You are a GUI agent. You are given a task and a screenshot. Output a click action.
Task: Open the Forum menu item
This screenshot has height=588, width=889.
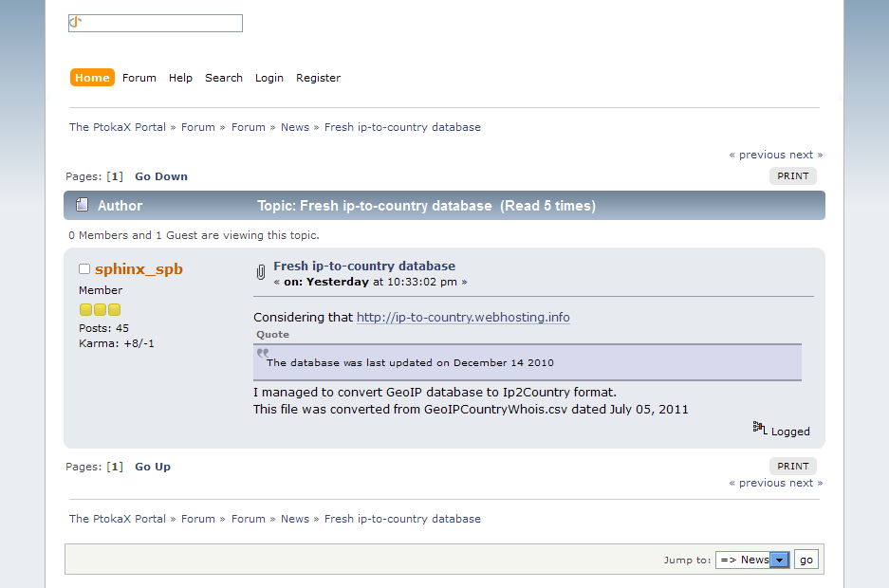point(139,78)
